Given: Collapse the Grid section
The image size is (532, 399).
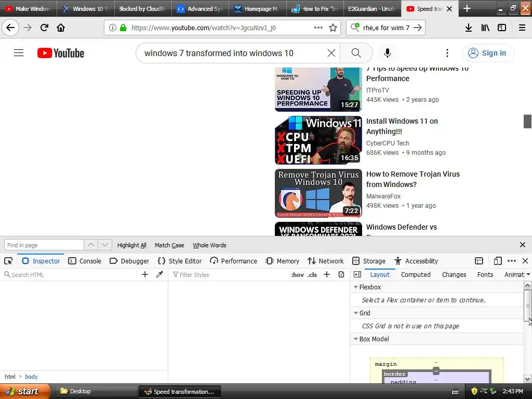Looking at the screenshot, I should pyautogui.click(x=356, y=313).
